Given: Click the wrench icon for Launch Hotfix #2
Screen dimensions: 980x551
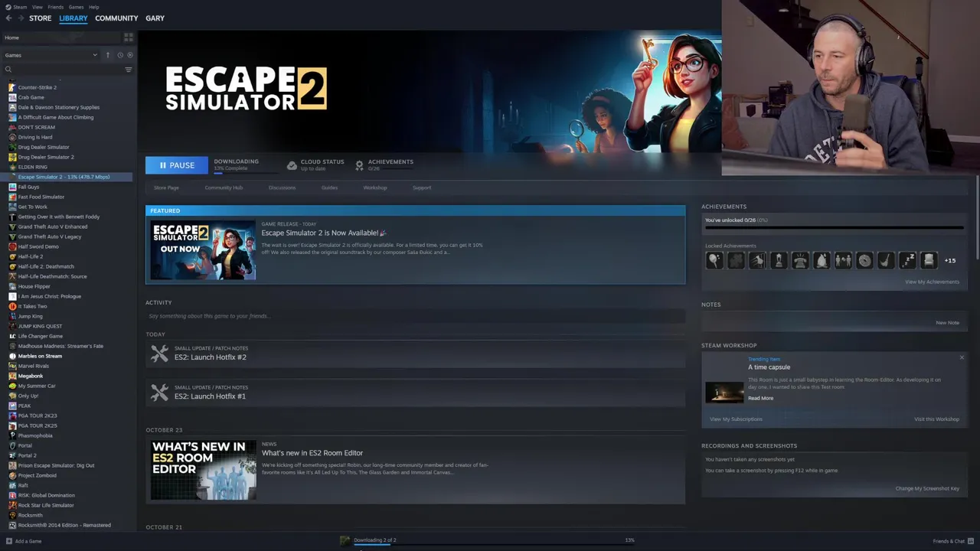Looking at the screenshot, I should pyautogui.click(x=159, y=354).
